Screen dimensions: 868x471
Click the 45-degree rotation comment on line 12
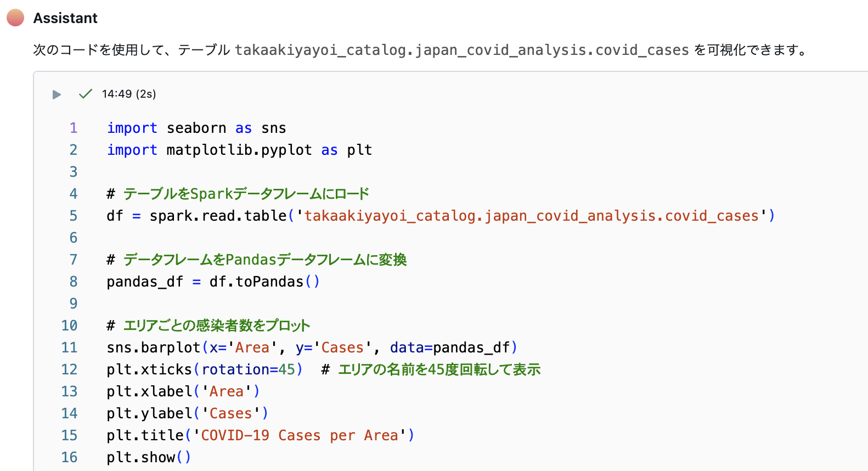[431, 369]
